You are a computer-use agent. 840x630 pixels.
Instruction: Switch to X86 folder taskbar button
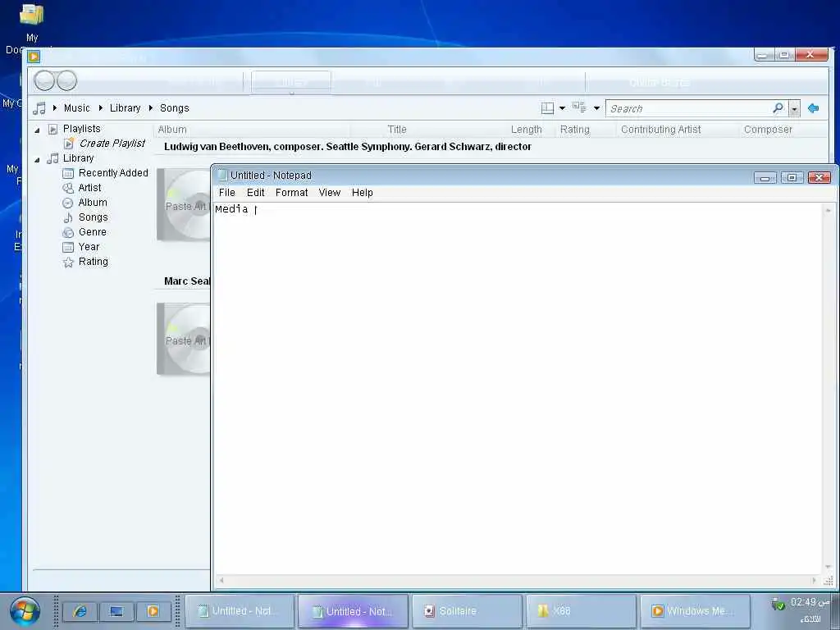coord(582,610)
